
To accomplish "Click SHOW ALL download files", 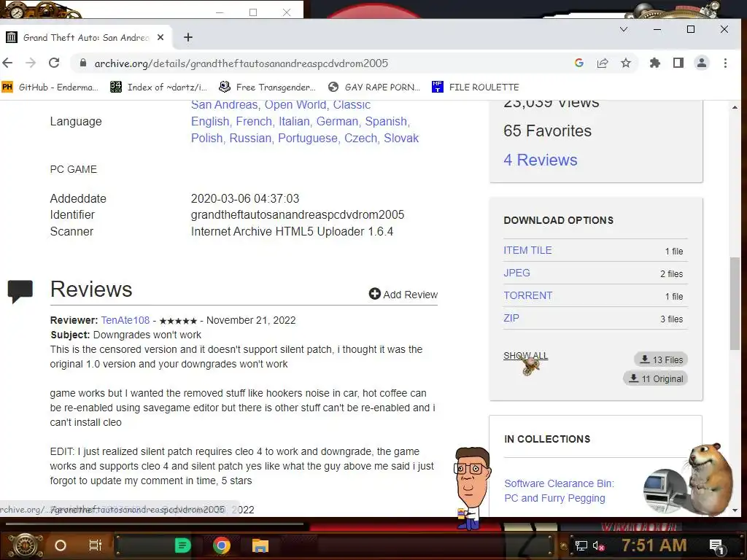I will (525, 356).
